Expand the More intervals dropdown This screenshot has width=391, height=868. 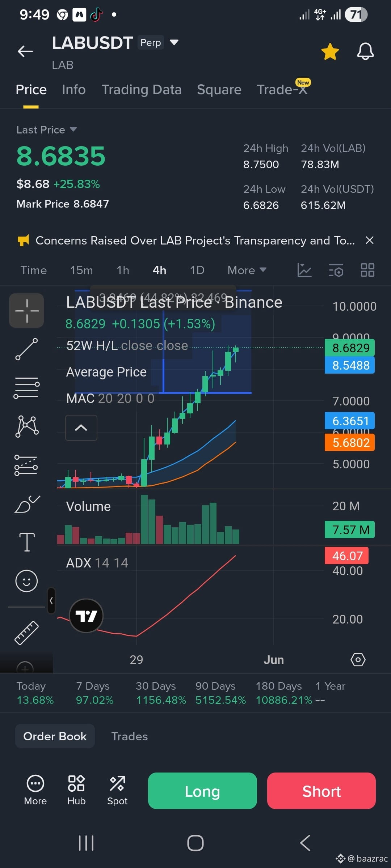coord(247,270)
